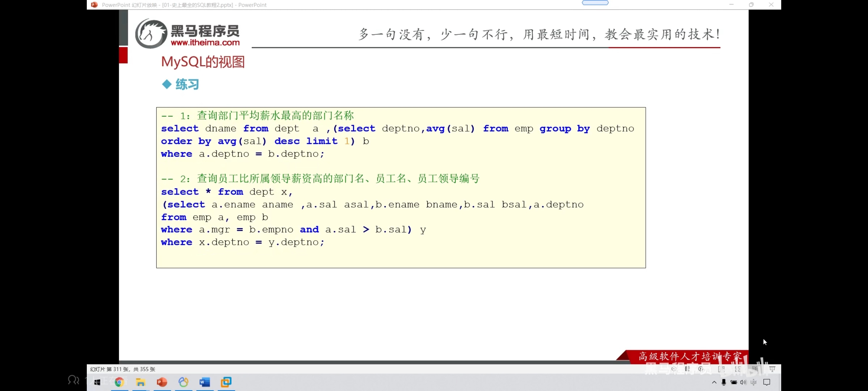Advance to next slide in status bar
The width and height of the screenshot is (868, 391).
[x=701, y=369]
